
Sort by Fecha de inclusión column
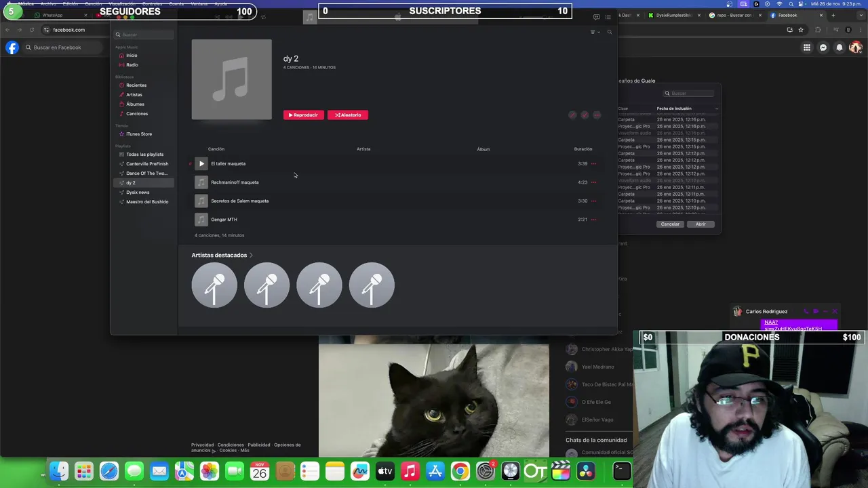click(x=674, y=108)
